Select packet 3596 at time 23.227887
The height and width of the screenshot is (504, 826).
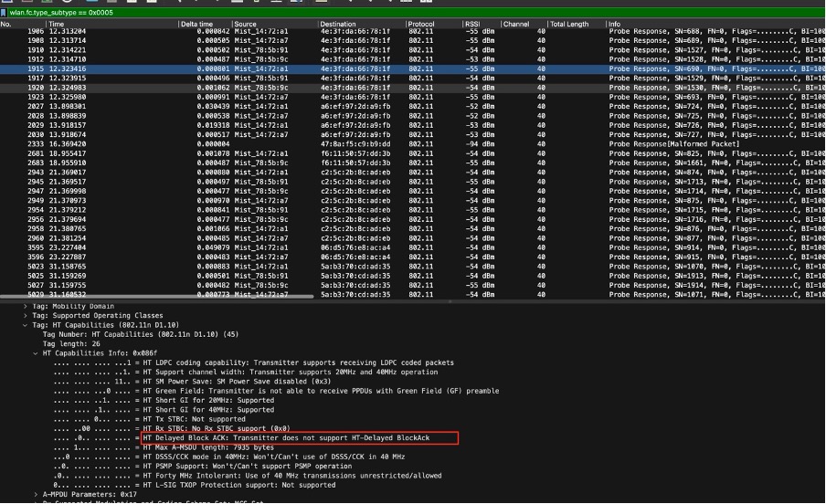(x=413, y=257)
